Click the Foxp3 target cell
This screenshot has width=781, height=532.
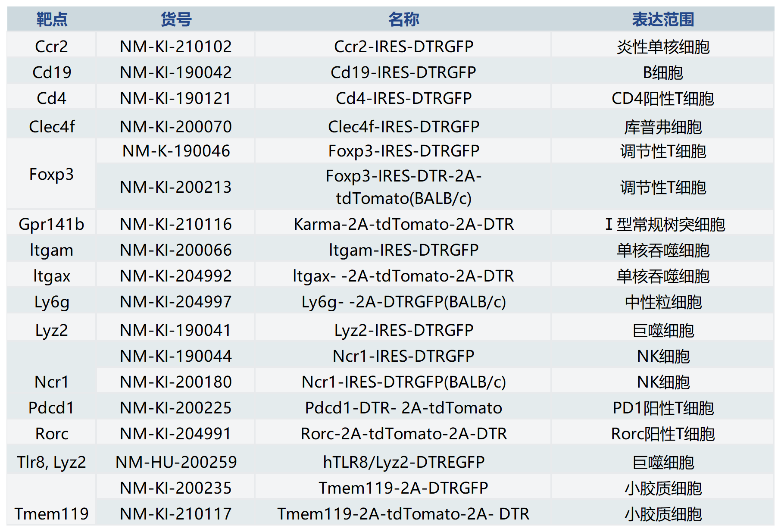(51, 174)
